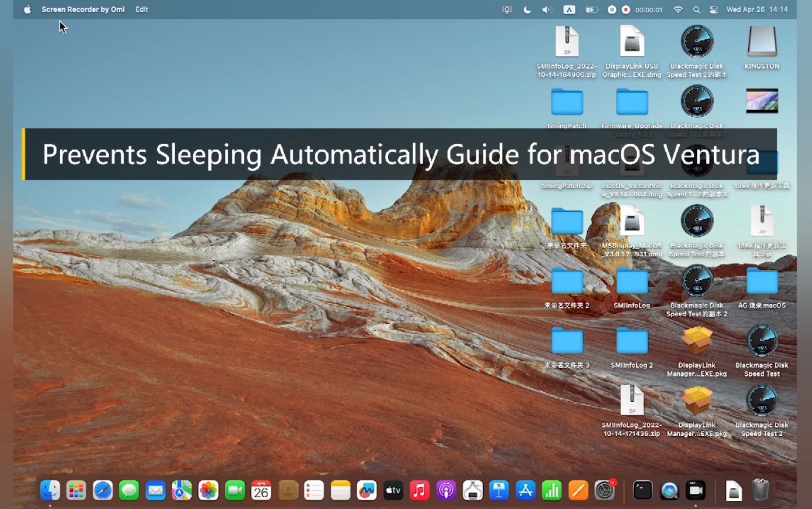Pause the screen recording in the menu bar

click(x=612, y=9)
